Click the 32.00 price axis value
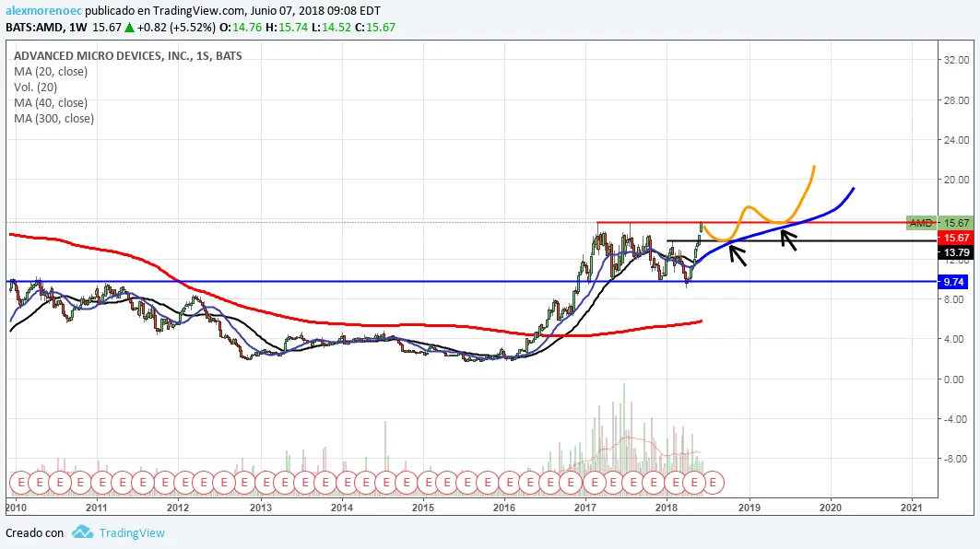The width and height of the screenshot is (980, 549). [x=956, y=60]
